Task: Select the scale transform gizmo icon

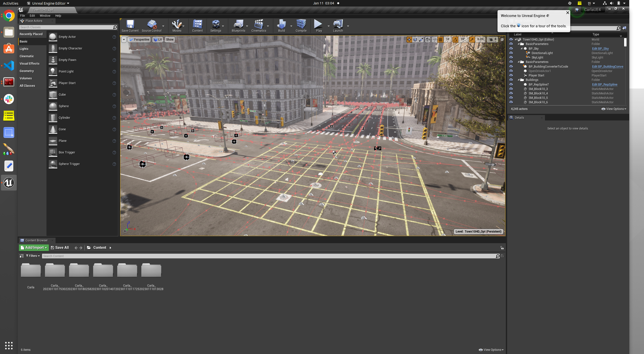Action: pos(421,40)
